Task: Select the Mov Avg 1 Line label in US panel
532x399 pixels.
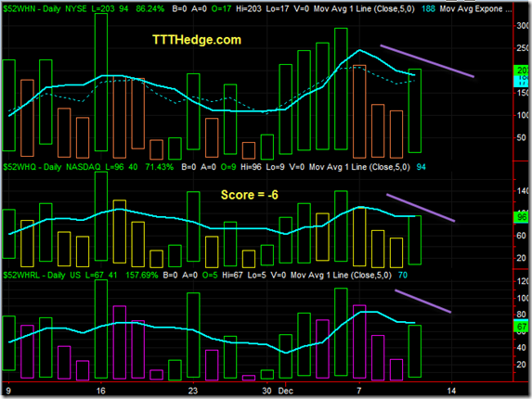Action: click(x=341, y=275)
